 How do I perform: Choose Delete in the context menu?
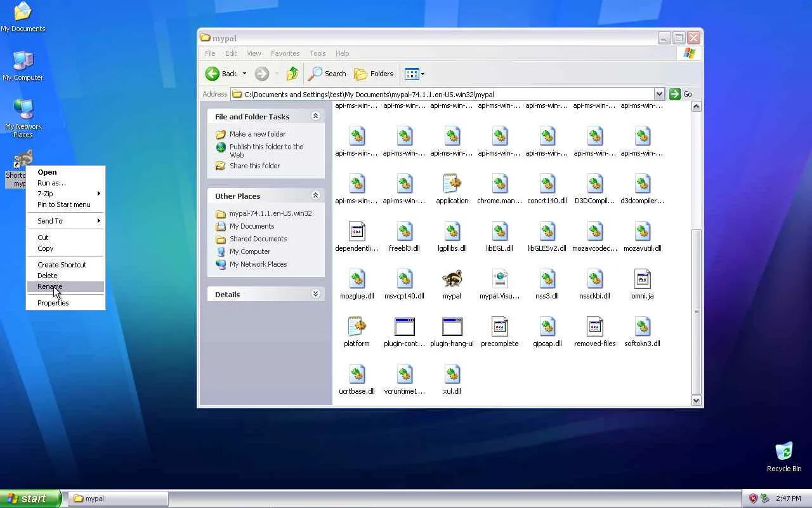point(65,276)
